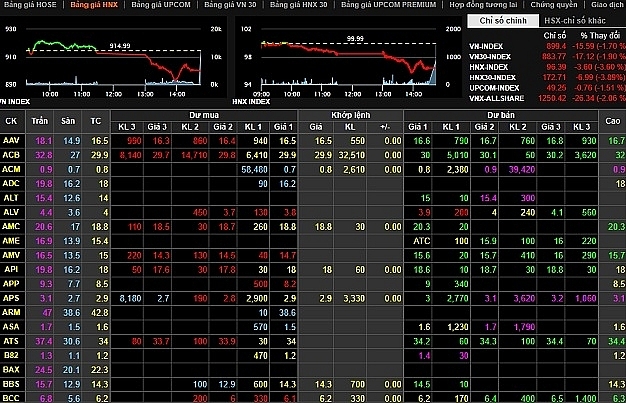The width and height of the screenshot is (626, 403).
Task: Sort by the CK column header
Action: 11,121
